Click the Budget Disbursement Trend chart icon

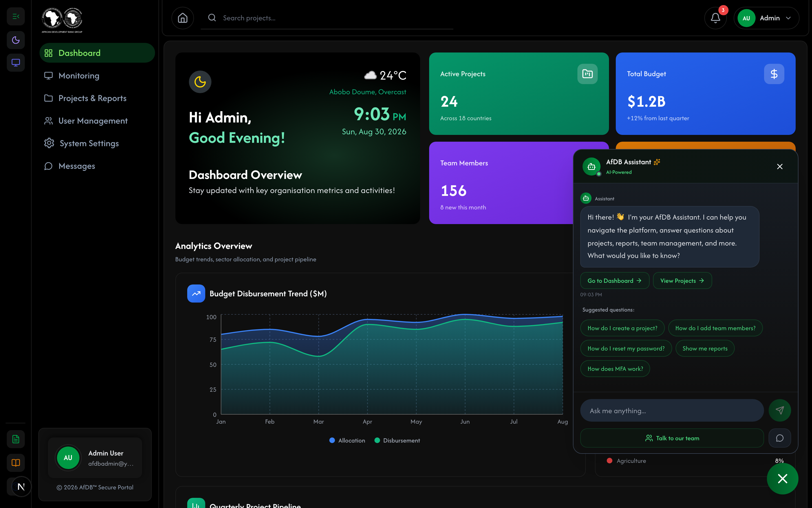196,293
